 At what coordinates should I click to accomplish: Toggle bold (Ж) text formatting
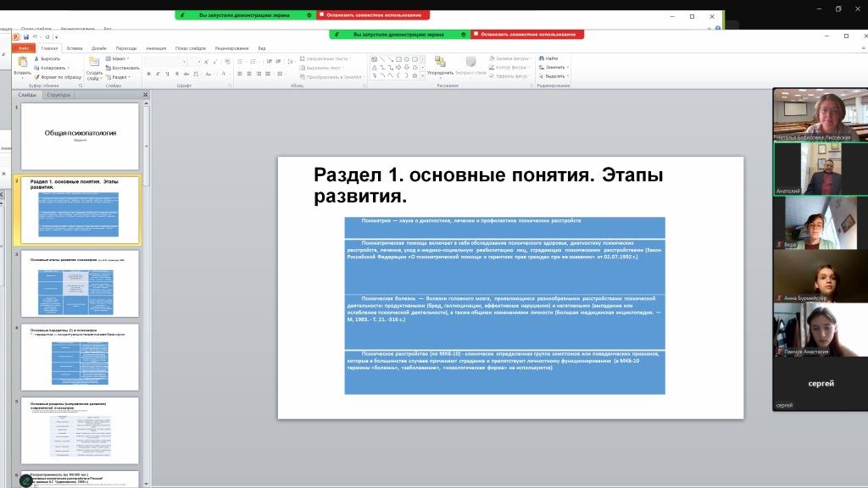point(147,74)
